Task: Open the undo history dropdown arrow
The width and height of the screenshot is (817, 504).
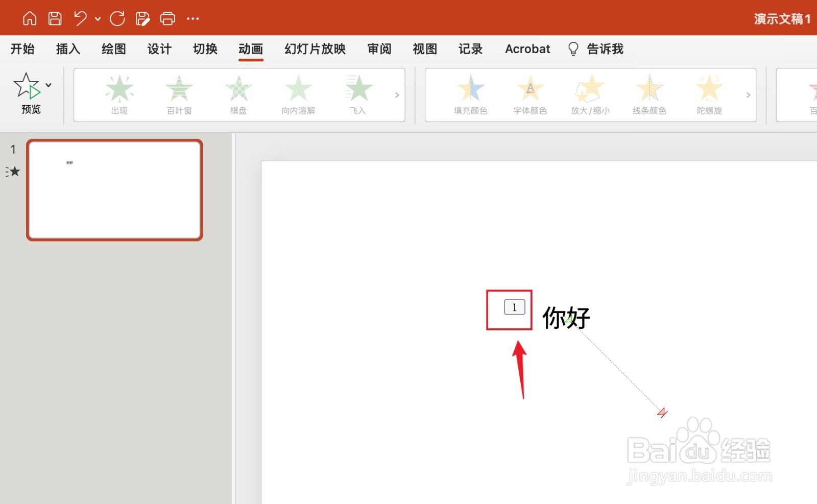Action: (x=98, y=19)
